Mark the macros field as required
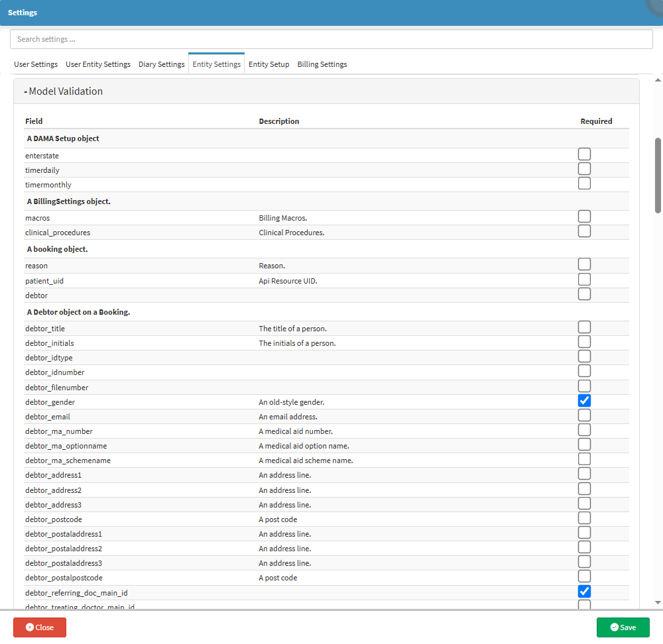This screenshot has width=663, height=644. tap(584, 217)
